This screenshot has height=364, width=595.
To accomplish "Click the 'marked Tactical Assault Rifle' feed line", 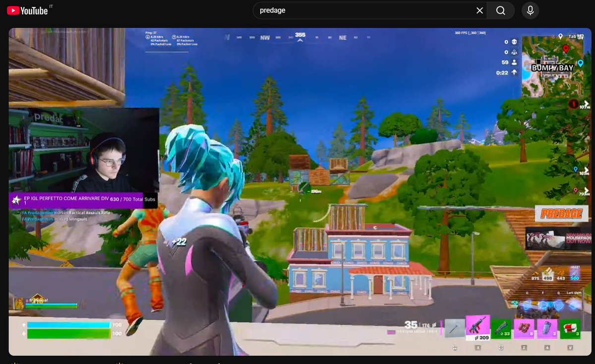I will pyautogui.click(x=66, y=213).
